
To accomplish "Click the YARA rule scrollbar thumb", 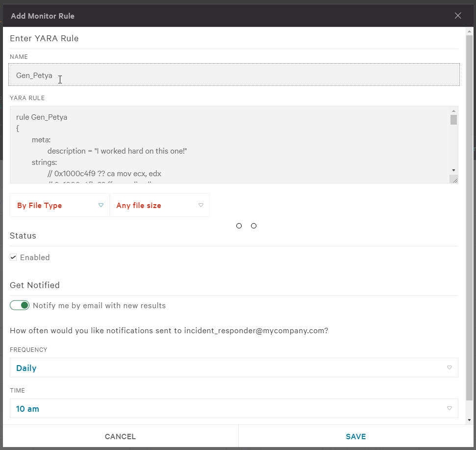I will (453, 120).
